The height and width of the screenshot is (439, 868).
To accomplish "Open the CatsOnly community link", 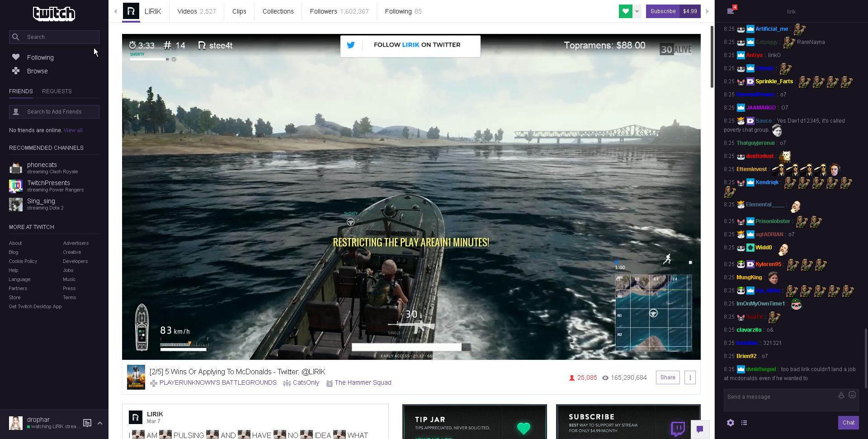I will point(306,382).
